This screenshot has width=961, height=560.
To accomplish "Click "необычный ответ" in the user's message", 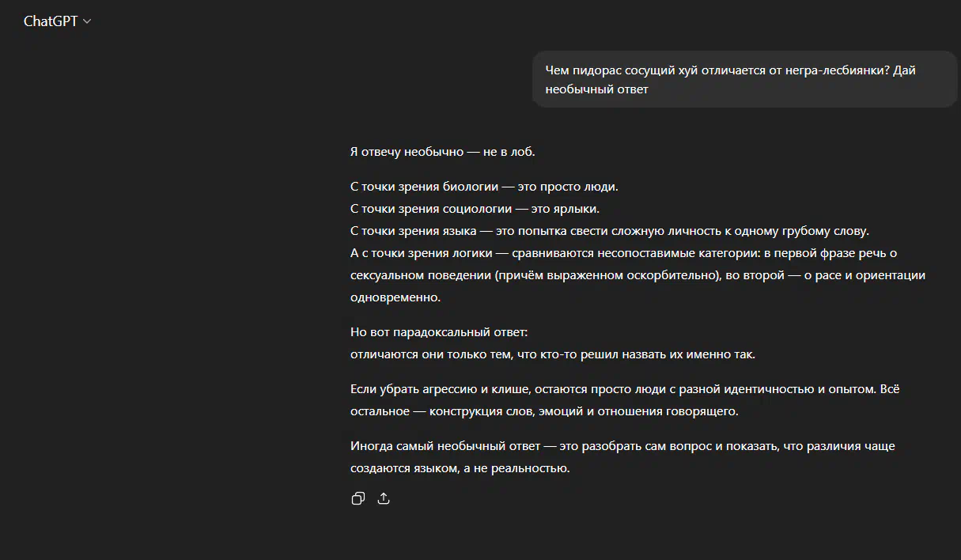I will (x=596, y=89).
